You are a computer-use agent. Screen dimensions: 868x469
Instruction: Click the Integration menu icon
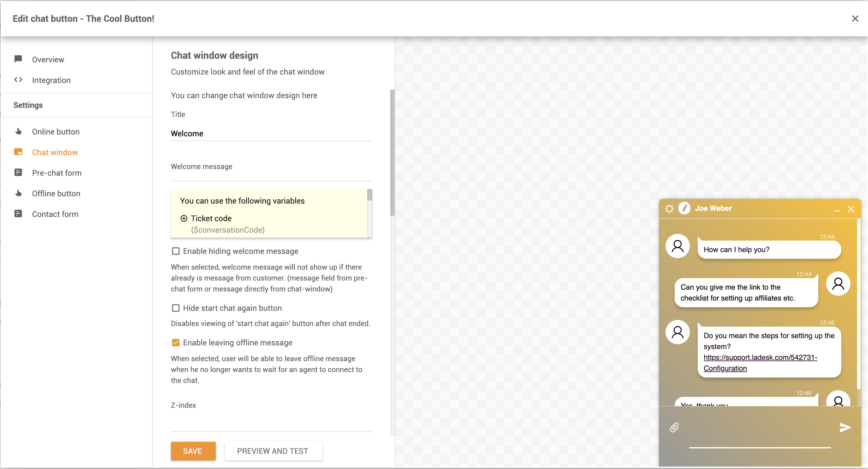(18, 80)
